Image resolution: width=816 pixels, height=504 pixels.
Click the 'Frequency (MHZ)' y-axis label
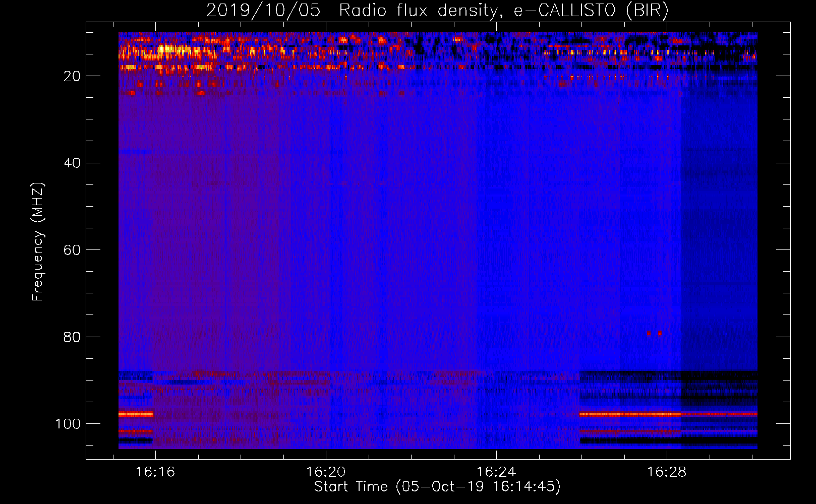(38, 242)
